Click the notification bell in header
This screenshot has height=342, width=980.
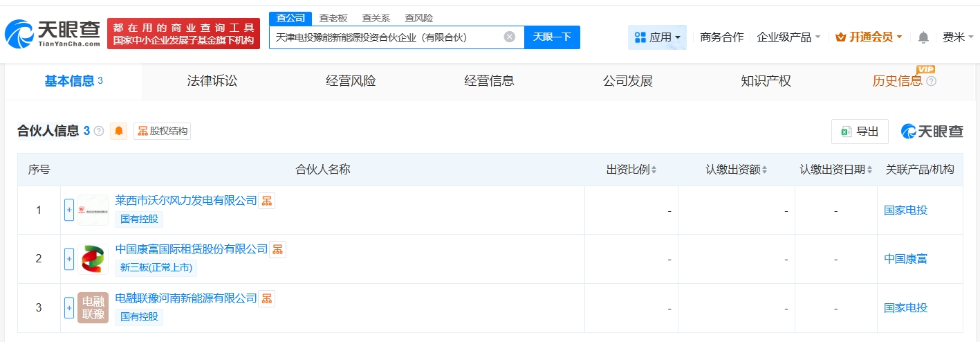[923, 37]
